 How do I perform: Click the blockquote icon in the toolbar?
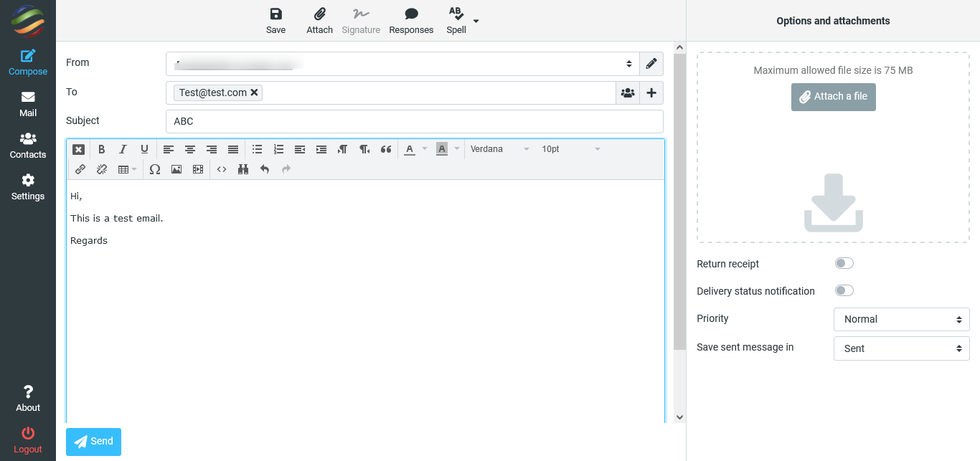[x=386, y=149]
